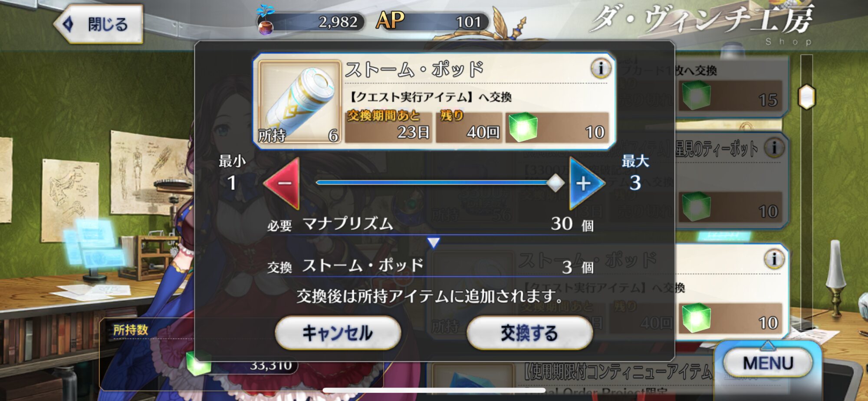The height and width of the screenshot is (401, 868).
Task: Cancel the exchange with キャンセル
Action: click(338, 333)
